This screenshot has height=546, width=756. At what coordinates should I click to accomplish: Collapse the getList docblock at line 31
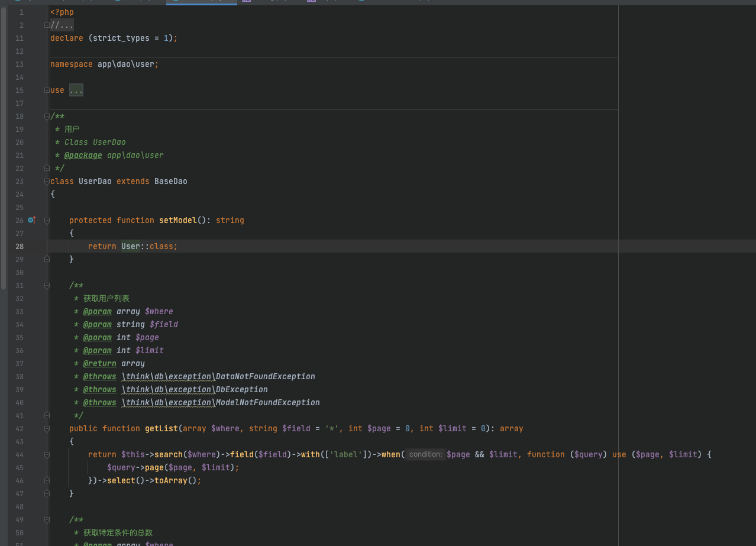[x=47, y=285]
